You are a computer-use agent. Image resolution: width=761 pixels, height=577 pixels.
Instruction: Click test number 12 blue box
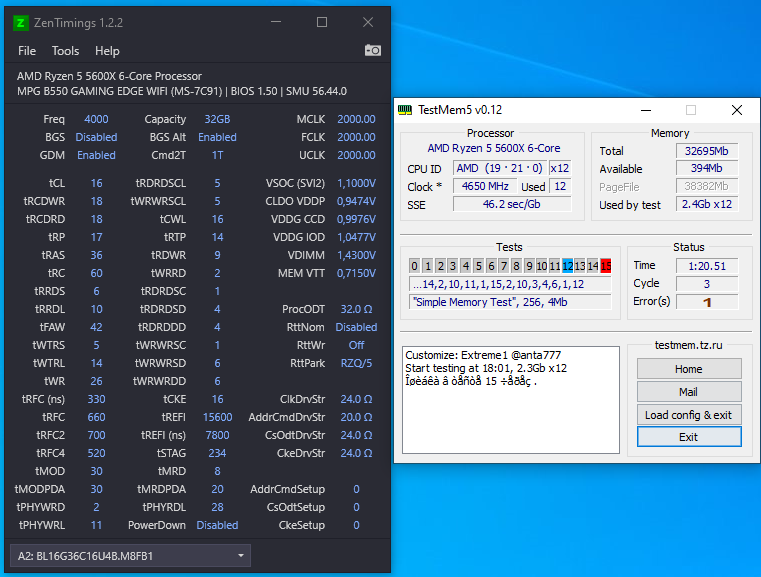pyautogui.click(x=567, y=266)
